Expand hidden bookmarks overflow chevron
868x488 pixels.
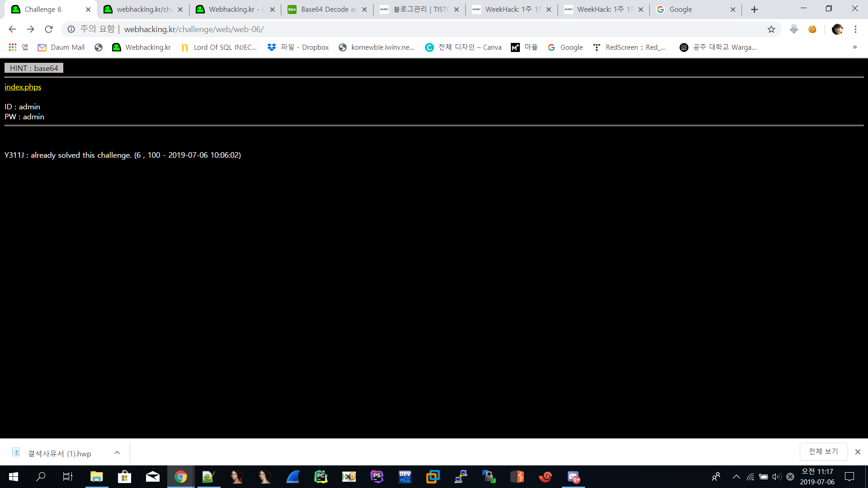point(854,47)
